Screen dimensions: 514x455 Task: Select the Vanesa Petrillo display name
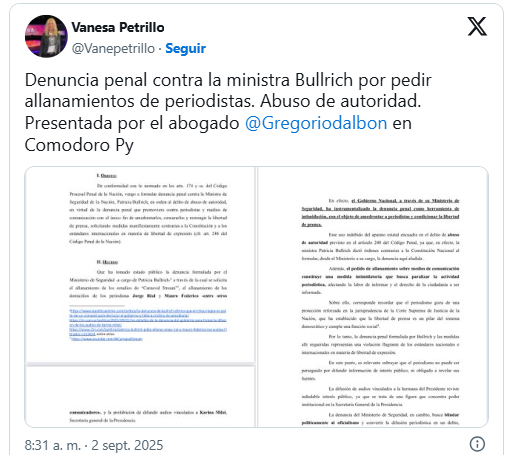pyautogui.click(x=118, y=27)
